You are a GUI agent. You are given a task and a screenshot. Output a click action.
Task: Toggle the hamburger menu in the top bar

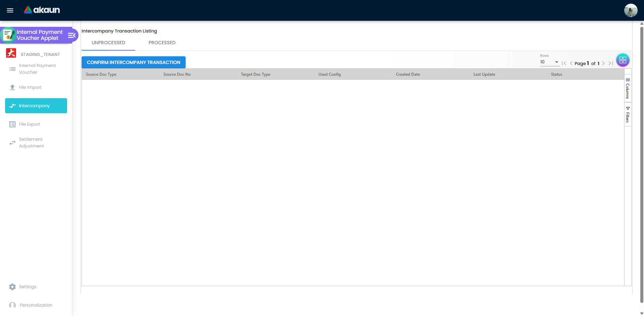(10, 10)
